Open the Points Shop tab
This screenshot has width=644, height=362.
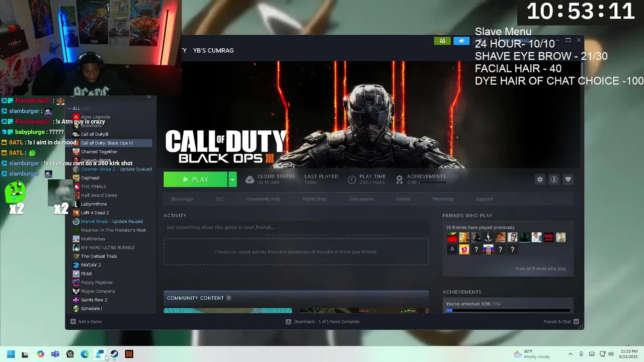click(314, 199)
